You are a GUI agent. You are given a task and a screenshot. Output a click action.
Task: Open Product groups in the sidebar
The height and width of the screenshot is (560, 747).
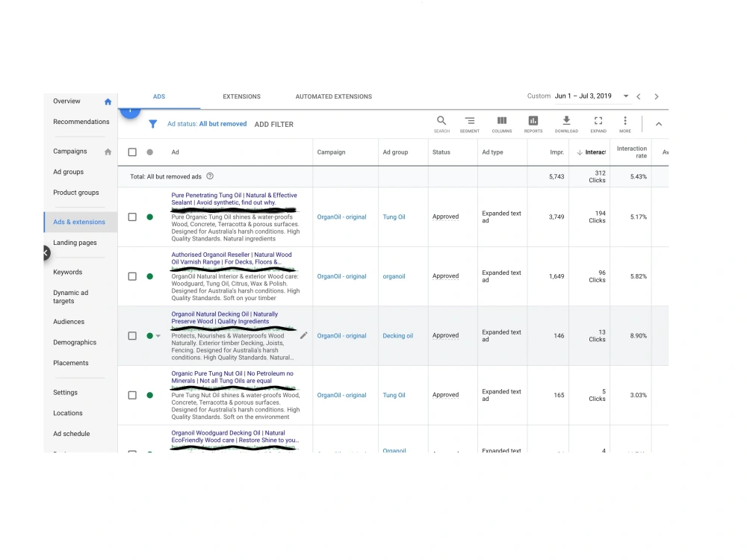point(75,193)
